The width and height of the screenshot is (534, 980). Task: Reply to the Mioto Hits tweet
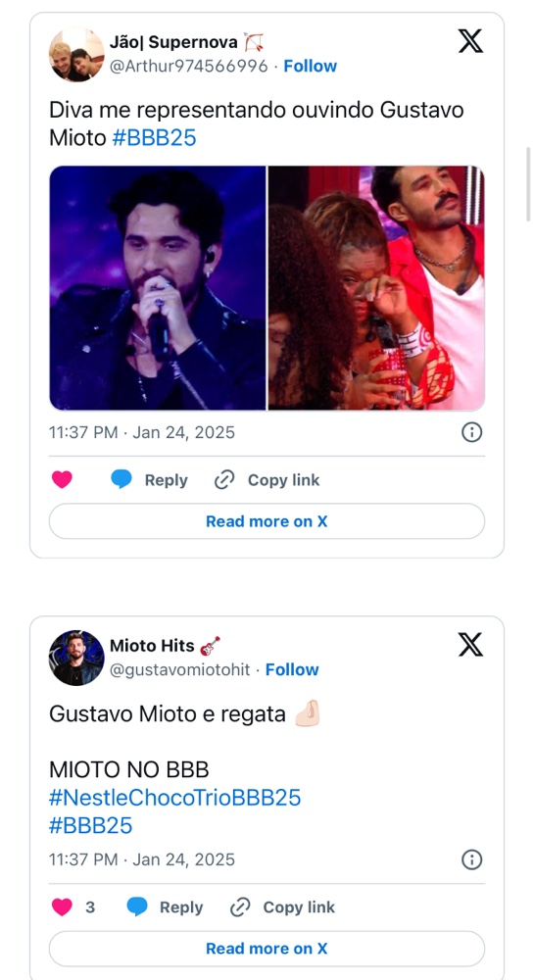165,906
